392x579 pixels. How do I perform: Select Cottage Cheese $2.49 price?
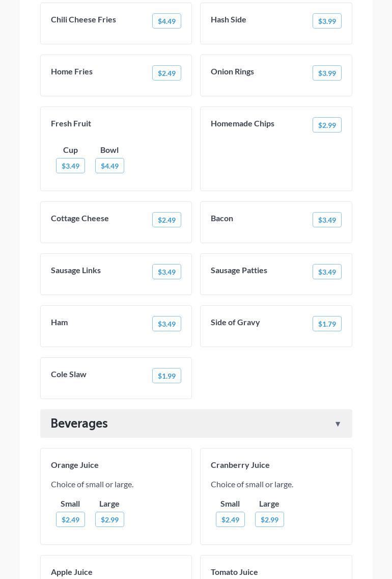pyautogui.click(x=166, y=220)
